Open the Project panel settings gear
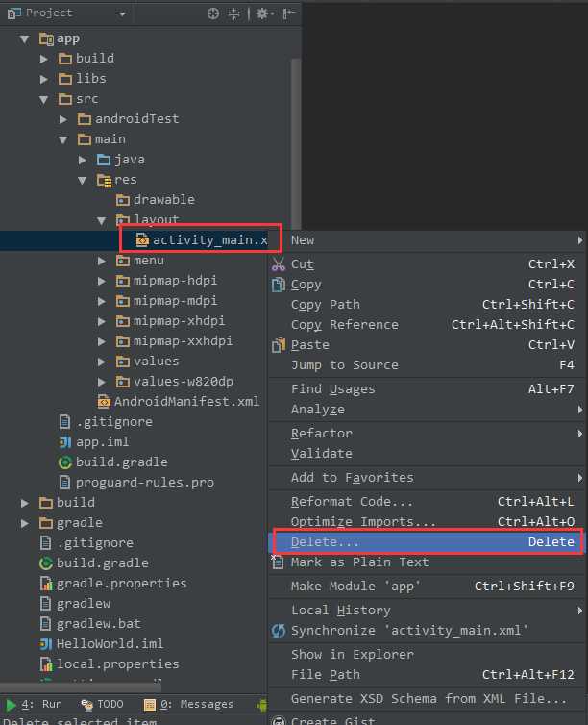This screenshot has height=725, width=588. [x=258, y=13]
